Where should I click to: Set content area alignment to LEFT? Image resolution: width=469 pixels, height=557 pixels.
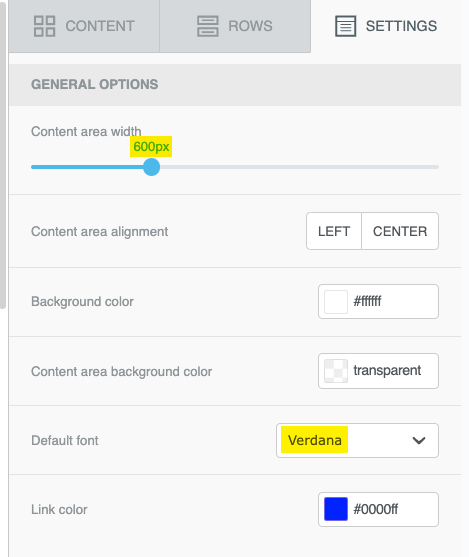(x=334, y=231)
